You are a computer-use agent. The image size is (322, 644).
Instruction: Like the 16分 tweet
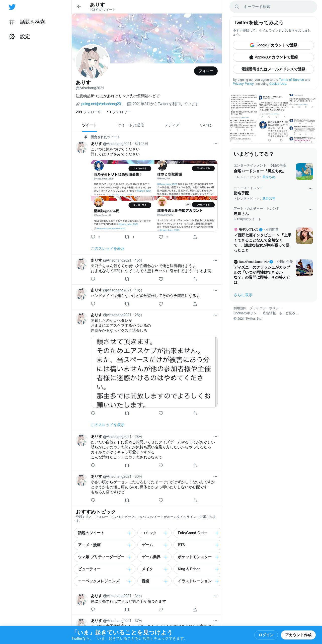tap(161, 279)
